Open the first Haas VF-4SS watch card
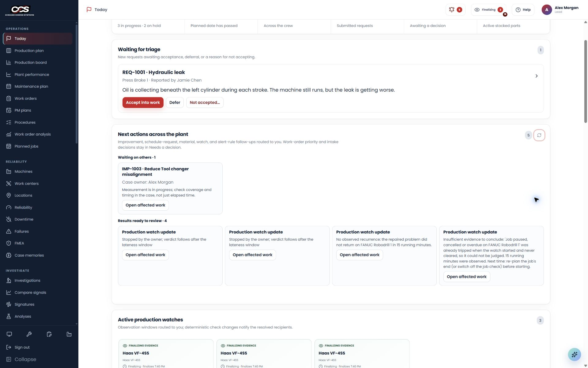 pyautogui.click(x=166, y=353)
